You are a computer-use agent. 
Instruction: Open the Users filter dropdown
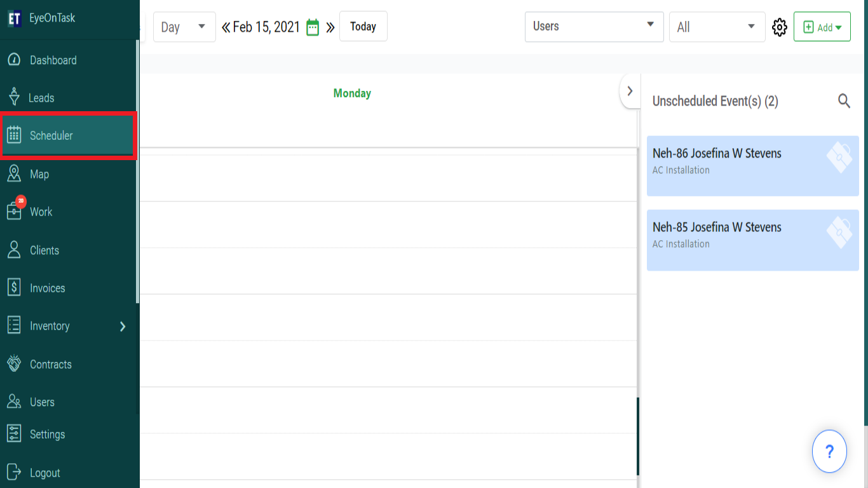pyautogui.click(x=594, y=27)
